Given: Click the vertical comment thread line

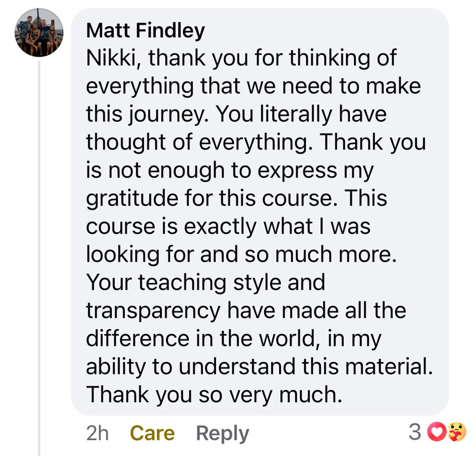Looking at the screenshot, I should [x=39, y=258].
